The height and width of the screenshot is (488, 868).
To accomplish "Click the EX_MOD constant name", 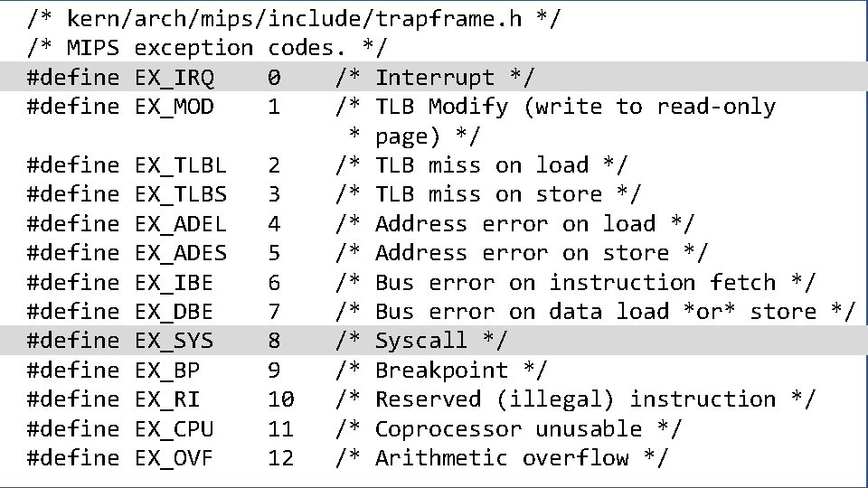I will point(175,107).
